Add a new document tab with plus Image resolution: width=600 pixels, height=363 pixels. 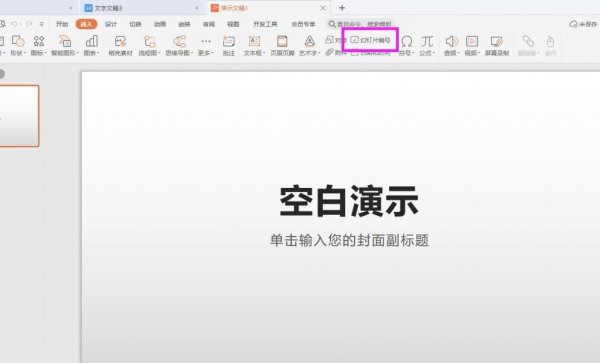tap(342, 8)
